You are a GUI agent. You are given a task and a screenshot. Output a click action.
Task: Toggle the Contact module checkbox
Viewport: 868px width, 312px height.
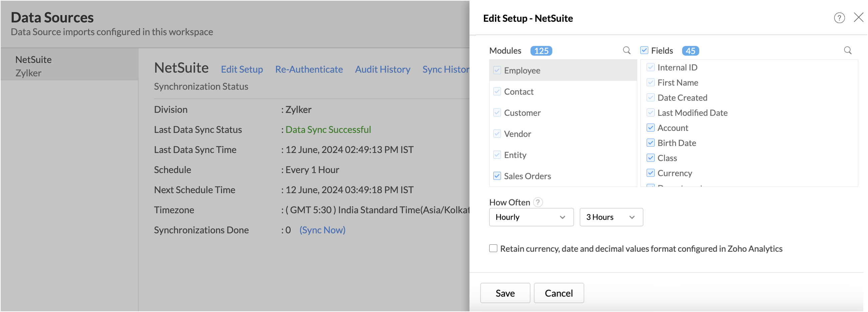497,91
